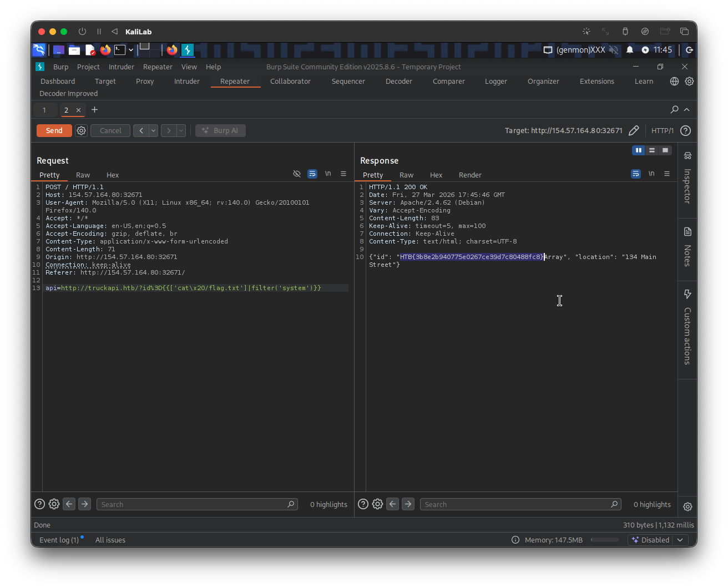Open Burp global settings gear icon
This screenshot has height=588, width=728.
(689, 82)
